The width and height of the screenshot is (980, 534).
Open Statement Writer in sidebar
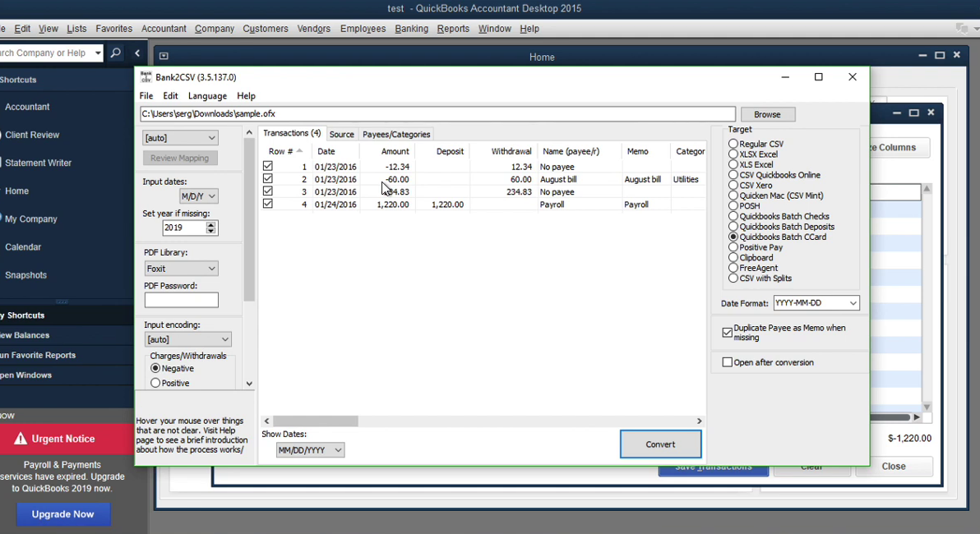coord(38,163)
